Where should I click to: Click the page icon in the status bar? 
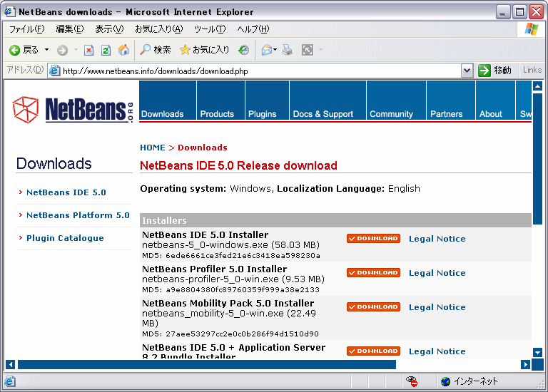click(10, 381)
